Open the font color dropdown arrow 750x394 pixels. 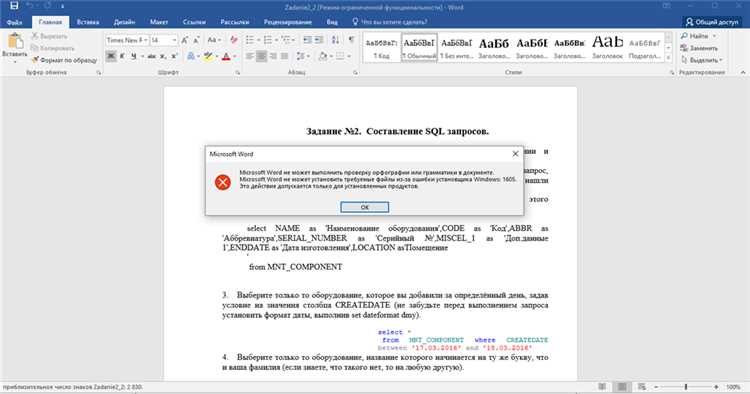(x=235, y=56)
